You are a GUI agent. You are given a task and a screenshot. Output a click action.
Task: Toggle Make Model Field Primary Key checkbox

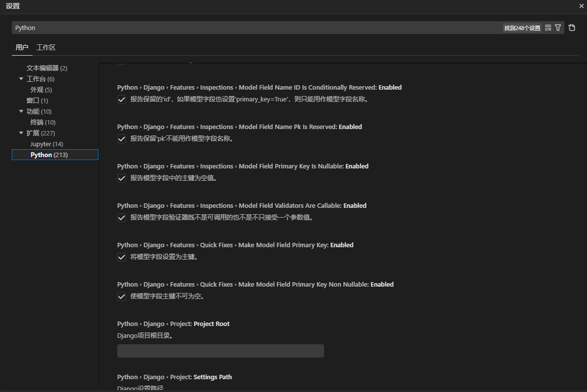[122, 257]
